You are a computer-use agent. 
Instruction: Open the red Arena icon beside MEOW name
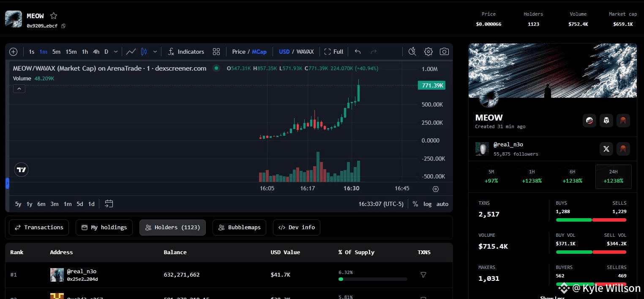(x=623, y=121)
